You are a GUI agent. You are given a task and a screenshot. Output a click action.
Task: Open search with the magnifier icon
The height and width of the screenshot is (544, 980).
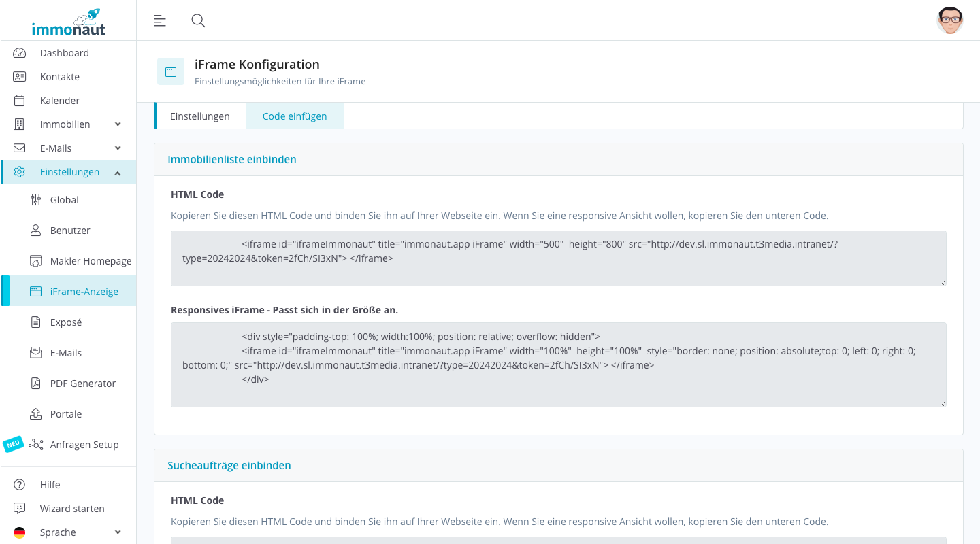[x=198, y=20]
